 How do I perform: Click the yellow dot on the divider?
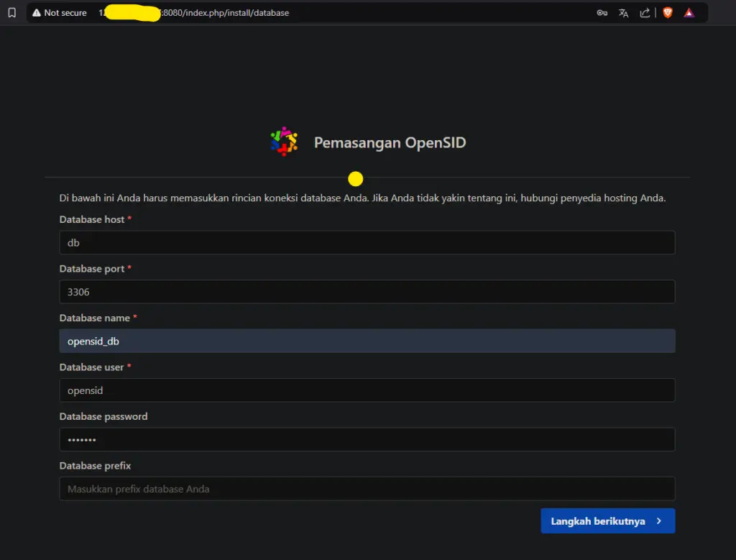point(355,179)
